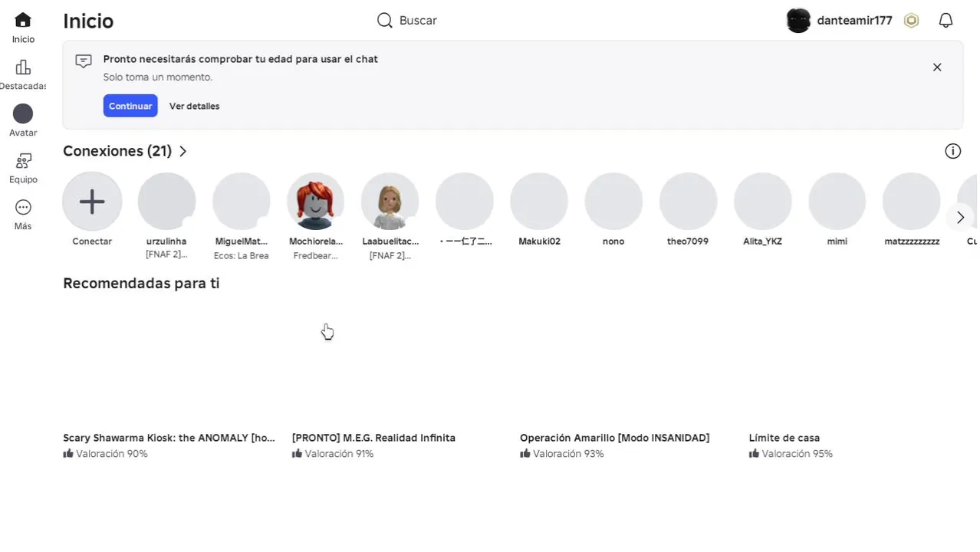Dismiss the age verification banner

[x=937, y=67]
